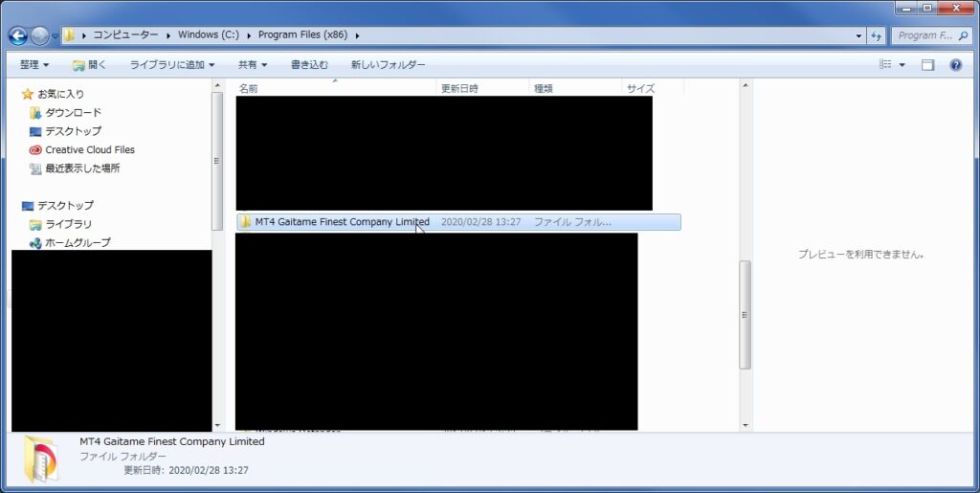Click the 書き込む toolbar button

(x=309, y=64)
